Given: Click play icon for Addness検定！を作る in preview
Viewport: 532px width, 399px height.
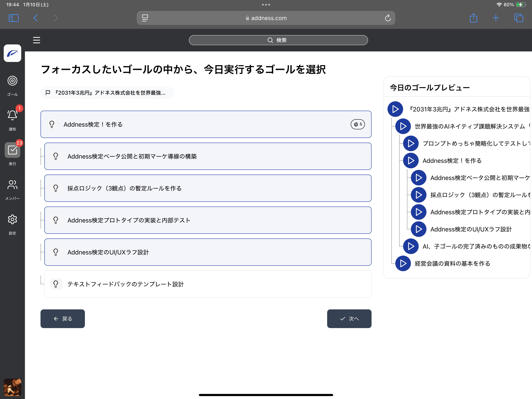Looking at the screenshot, I should pyautogui.click(x=411, y=161).
